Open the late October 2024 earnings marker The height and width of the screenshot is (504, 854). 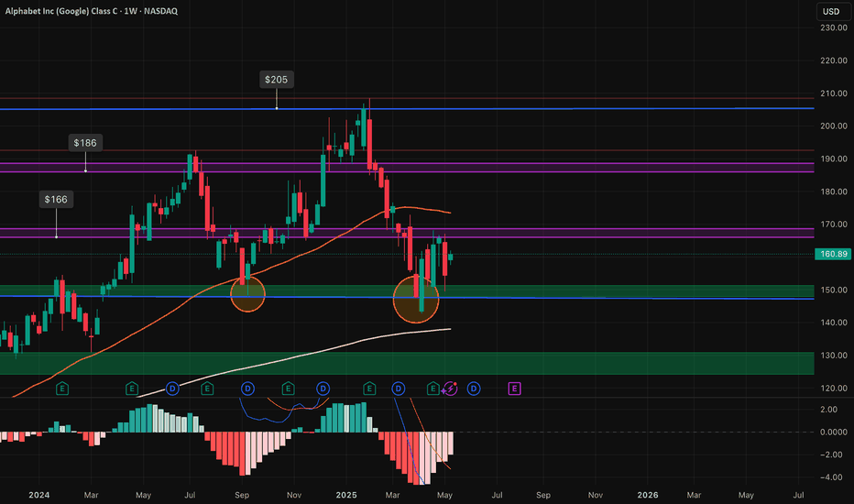coord(288,389)
